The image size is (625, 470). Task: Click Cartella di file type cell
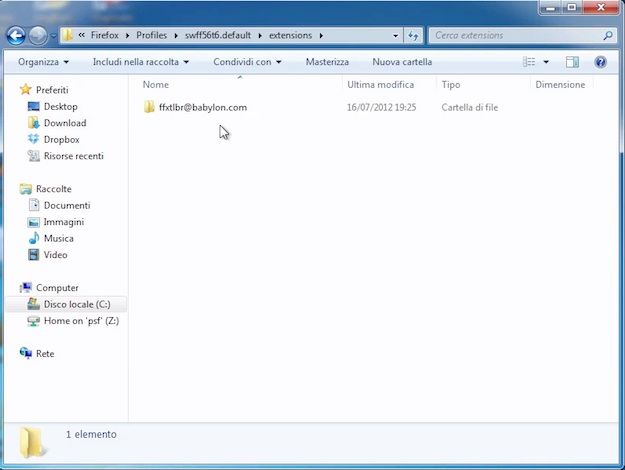470,107
